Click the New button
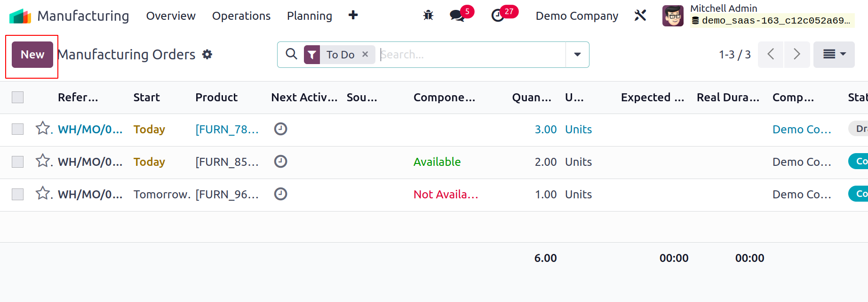This screenshot has width=868, height=302. [32, 55]
